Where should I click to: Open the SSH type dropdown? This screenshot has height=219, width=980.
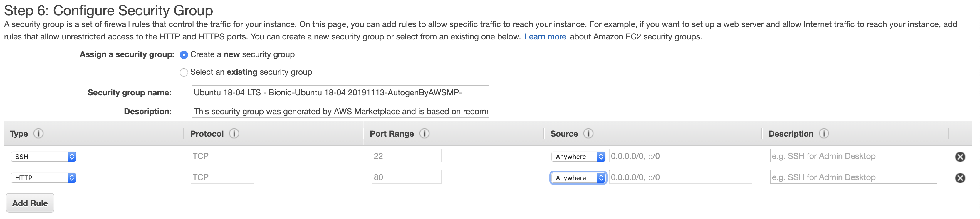point(43,157)
